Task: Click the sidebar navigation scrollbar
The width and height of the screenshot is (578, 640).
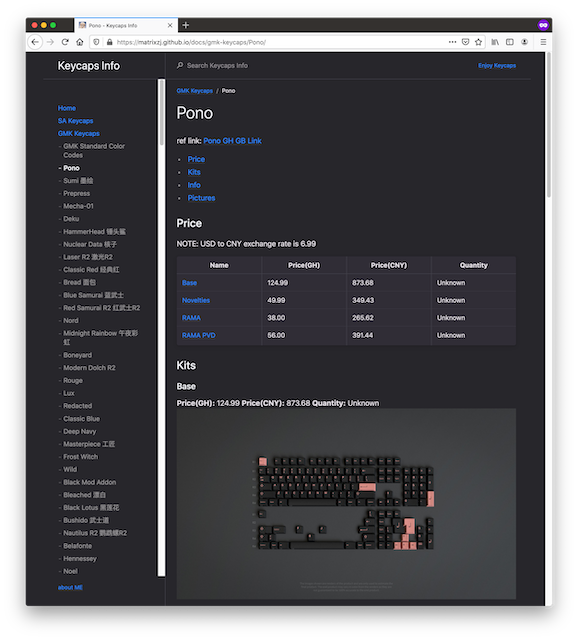Action: coord(162,112)
